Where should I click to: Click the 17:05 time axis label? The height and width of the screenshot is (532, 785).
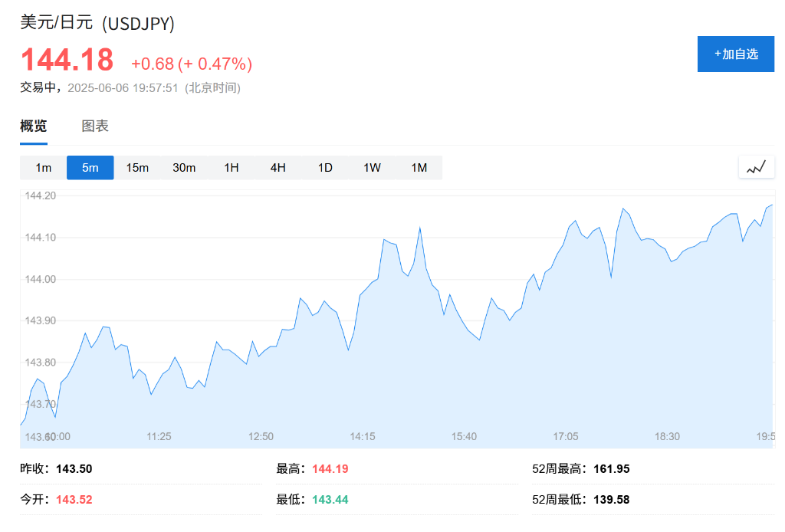click(x=566, y=436)
